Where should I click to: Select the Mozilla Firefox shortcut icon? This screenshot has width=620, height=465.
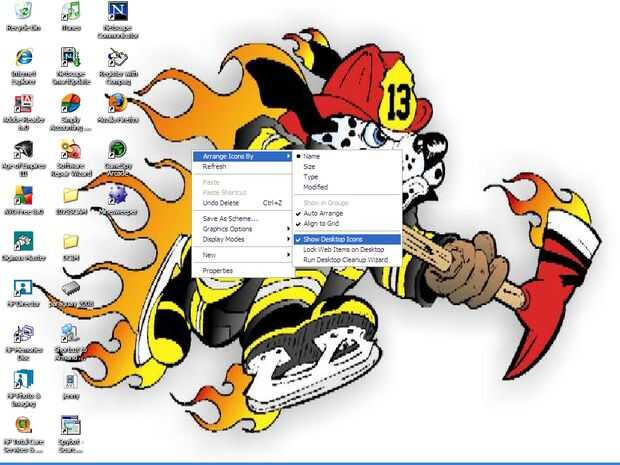click(x=118, y=104)
